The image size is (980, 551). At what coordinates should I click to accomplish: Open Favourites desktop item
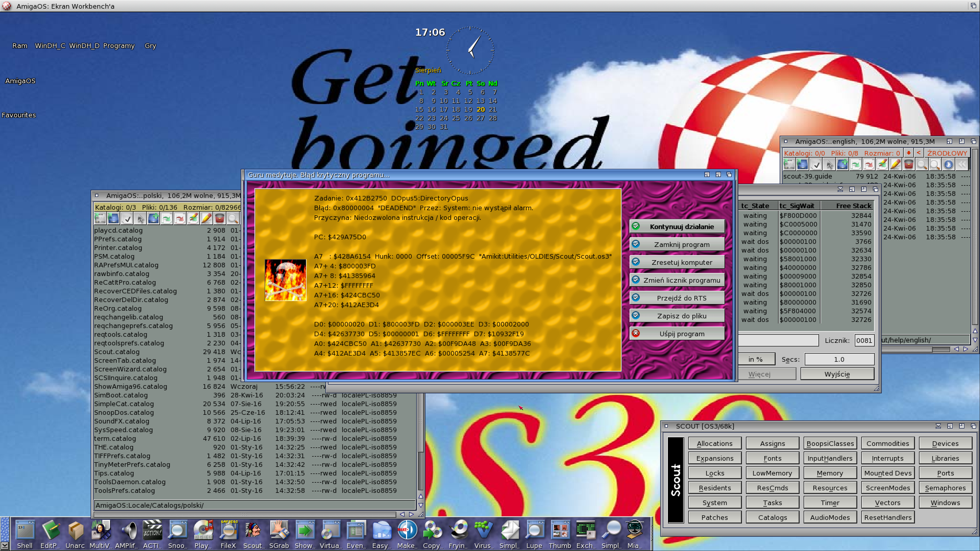(x=19, y=115)
